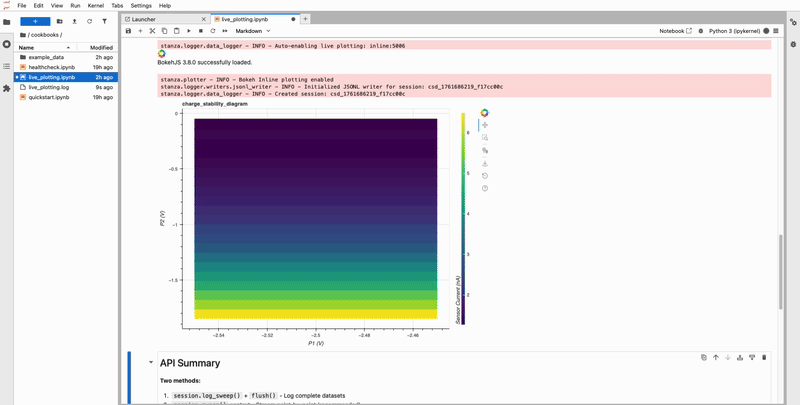
Task: Click the blue new launcher button
Action: coord(35,20)
